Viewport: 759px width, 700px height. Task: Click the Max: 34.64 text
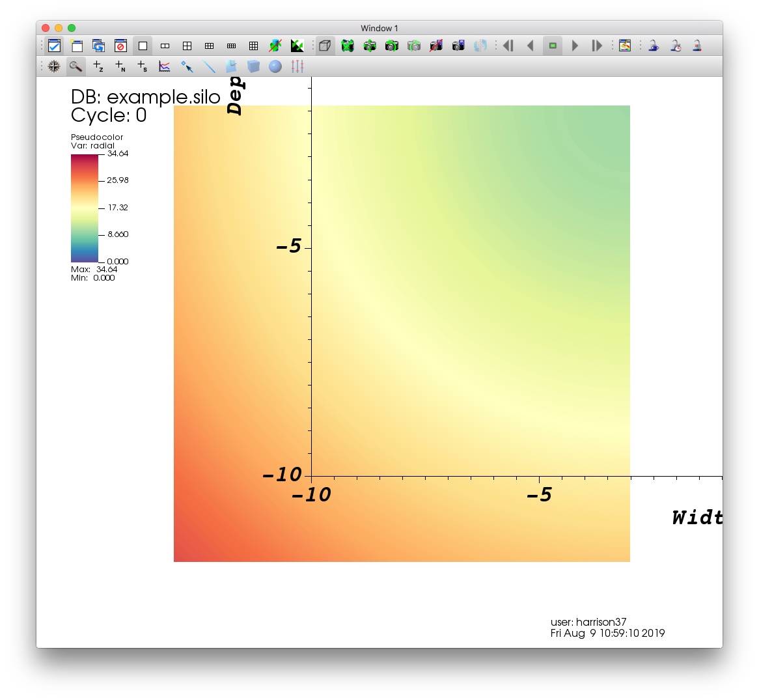pos(94,270)
